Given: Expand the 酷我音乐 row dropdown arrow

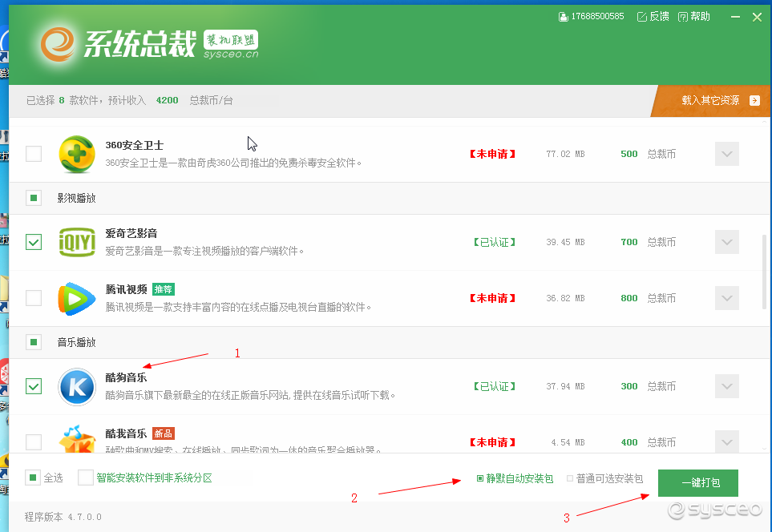Looking at the screenshot, I should (x=726, y=442).
